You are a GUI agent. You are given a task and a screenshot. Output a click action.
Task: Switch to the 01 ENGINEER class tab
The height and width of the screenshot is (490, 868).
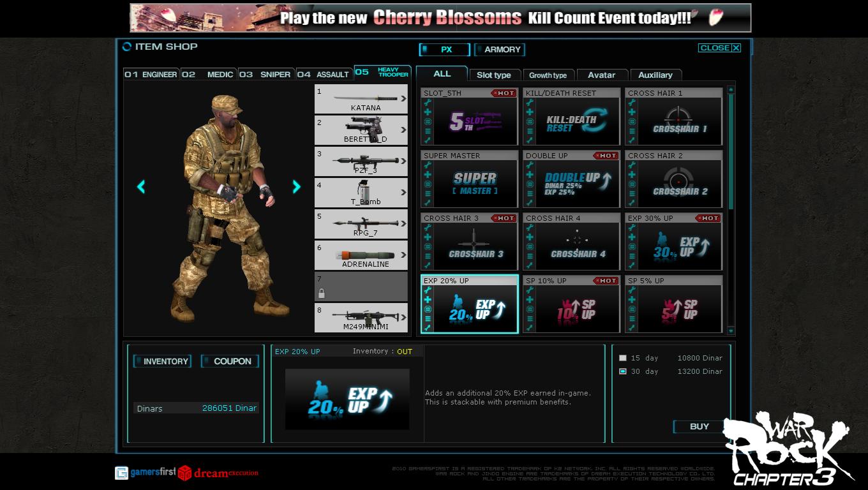(151, 74)
